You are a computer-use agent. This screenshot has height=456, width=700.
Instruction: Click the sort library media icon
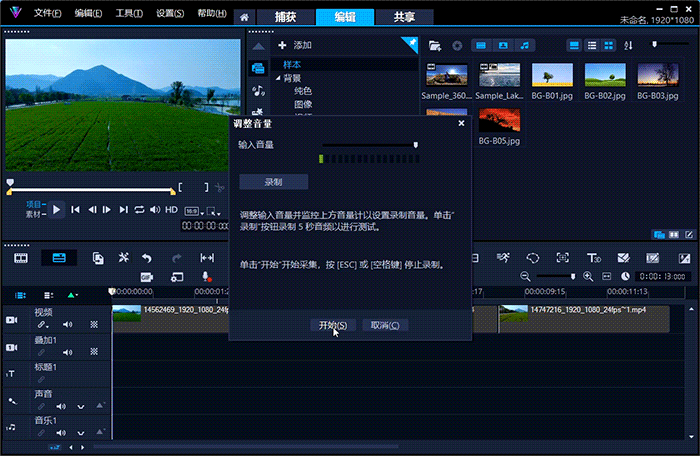click(629, 45)
